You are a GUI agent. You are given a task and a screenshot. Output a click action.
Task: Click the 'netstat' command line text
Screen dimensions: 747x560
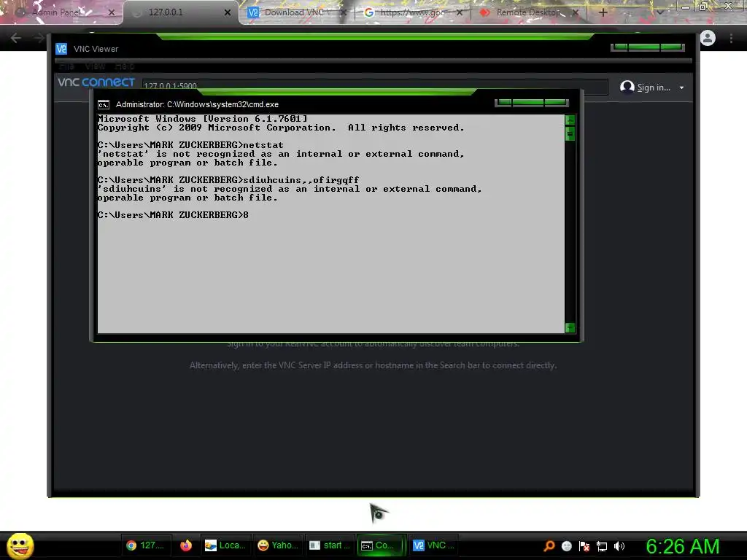coord(190,145)
